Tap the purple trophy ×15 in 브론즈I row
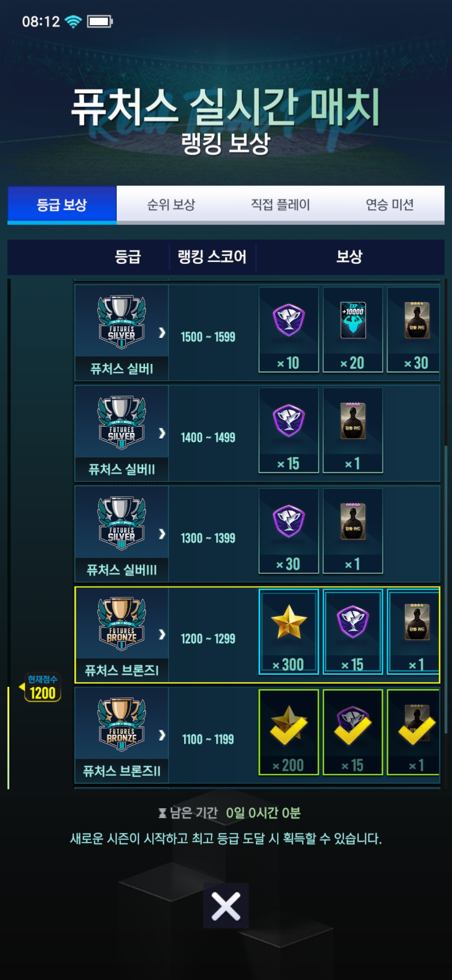This screenshot has width=452, height=980. 352,632
